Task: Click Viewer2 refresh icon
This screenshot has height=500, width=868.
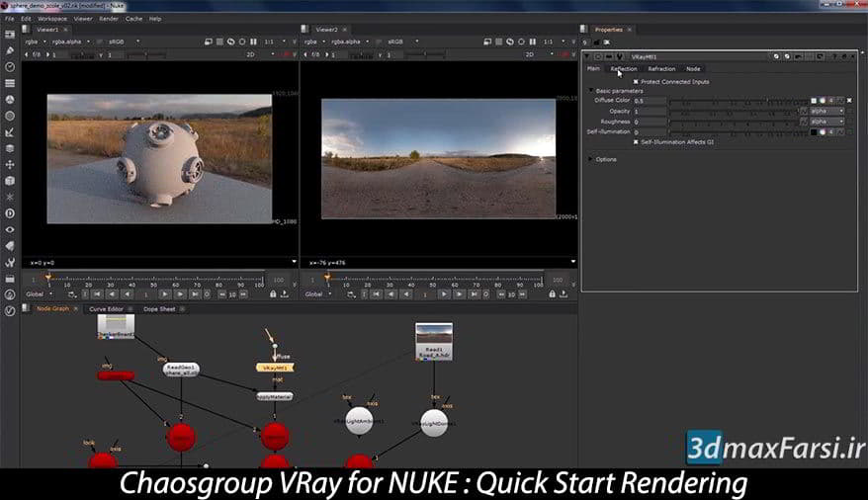Action: pos(510,42)
